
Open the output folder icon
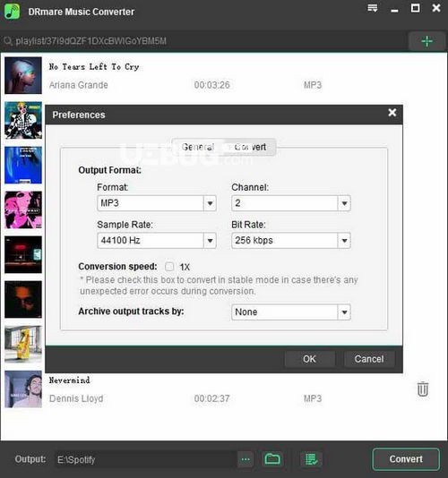pos(272,459)
